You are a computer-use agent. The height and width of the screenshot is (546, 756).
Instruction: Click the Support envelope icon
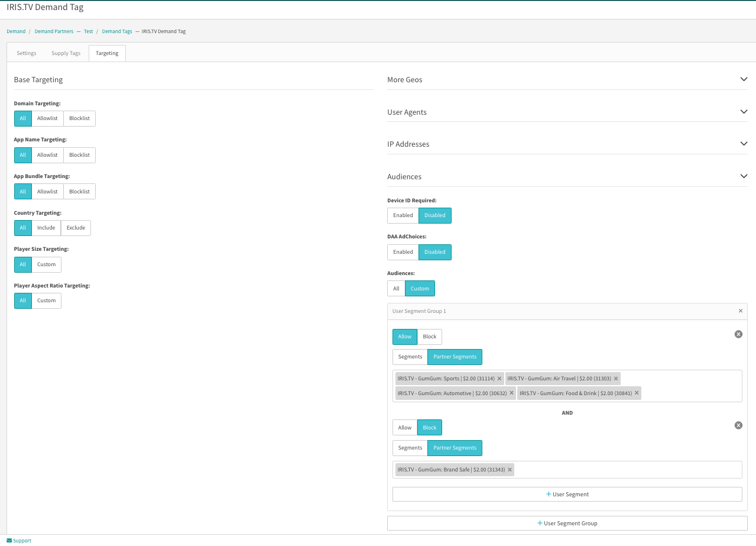click(x=9, y=541)
